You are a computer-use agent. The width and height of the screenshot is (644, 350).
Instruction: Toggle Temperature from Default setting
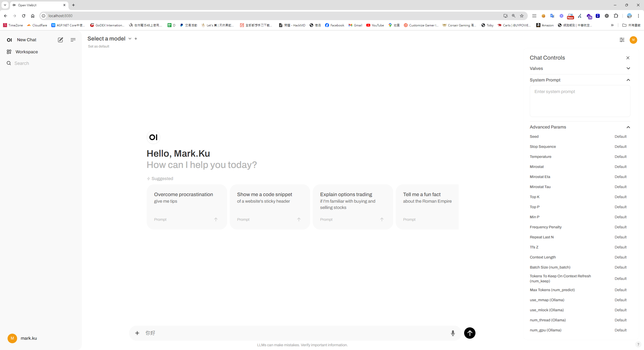(x=620, y=157)
